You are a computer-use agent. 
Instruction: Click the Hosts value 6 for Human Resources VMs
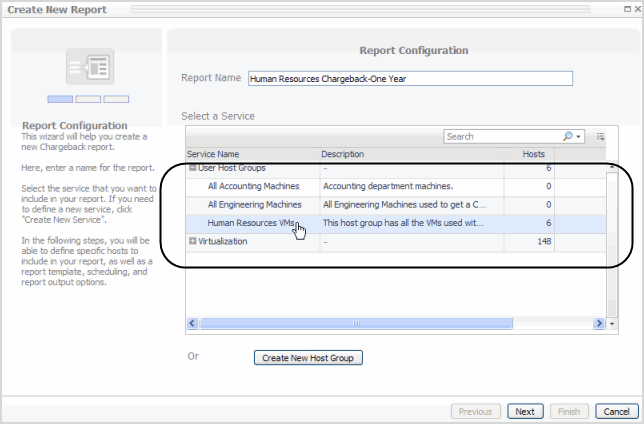[x=548, y=223]
